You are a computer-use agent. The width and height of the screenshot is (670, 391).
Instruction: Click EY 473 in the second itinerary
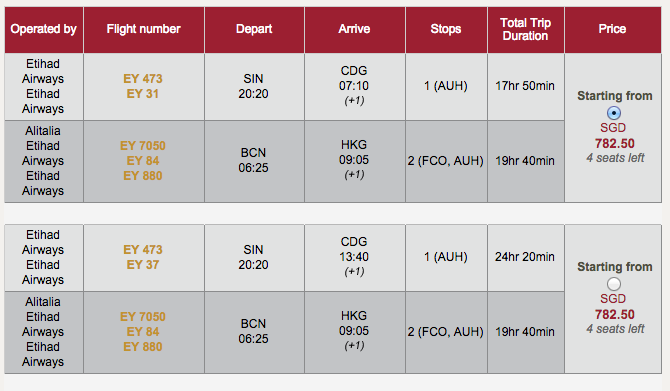point(143,250)
